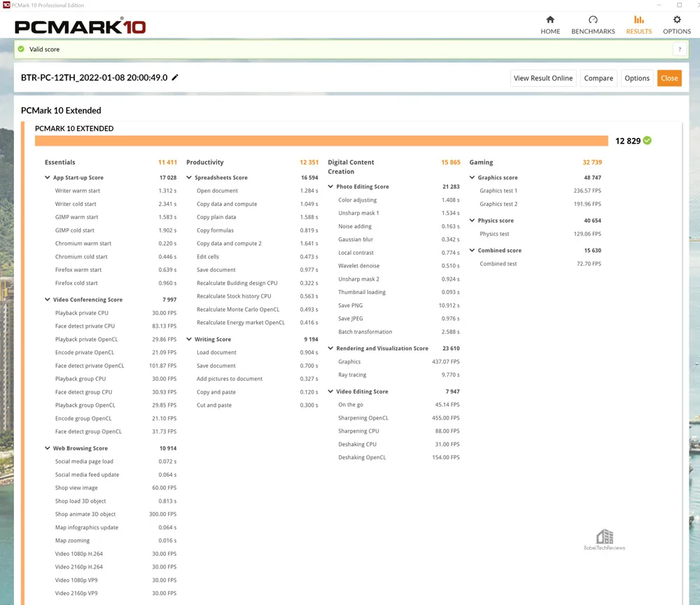The width and height of the screenshot is (700, 605).
Task: Click the Productivity heading
Action: point(205,162)
